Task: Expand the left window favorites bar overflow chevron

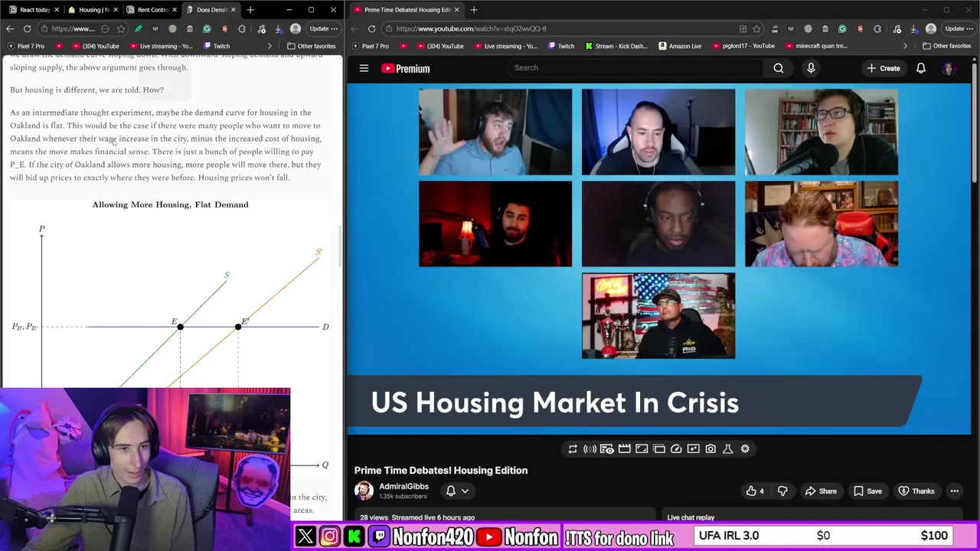Action: coord(269,46)
